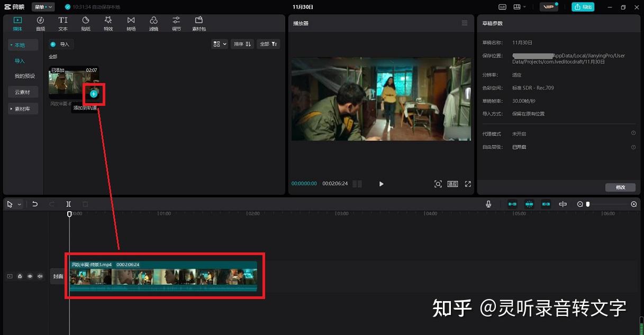Click the plus add-to-track button

click(94, 94)
